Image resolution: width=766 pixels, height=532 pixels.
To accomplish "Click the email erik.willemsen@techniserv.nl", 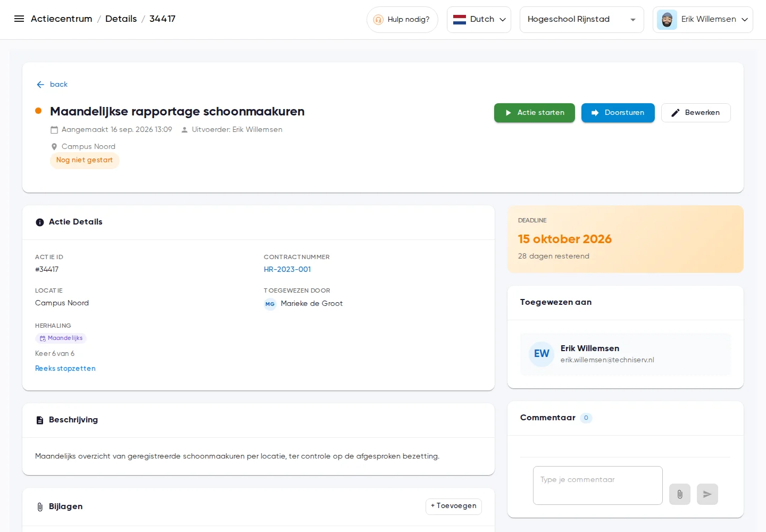I will [x=607, y=360].
